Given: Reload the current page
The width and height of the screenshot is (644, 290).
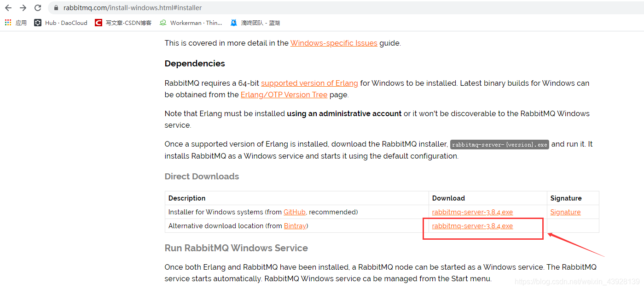Looking at the screenshot, I should pos(37,7).
